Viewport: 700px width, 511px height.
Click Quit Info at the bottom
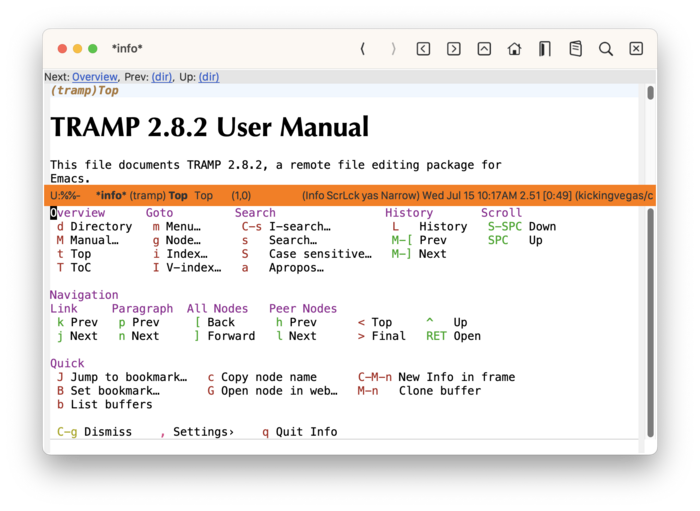(x=300, y=432)
